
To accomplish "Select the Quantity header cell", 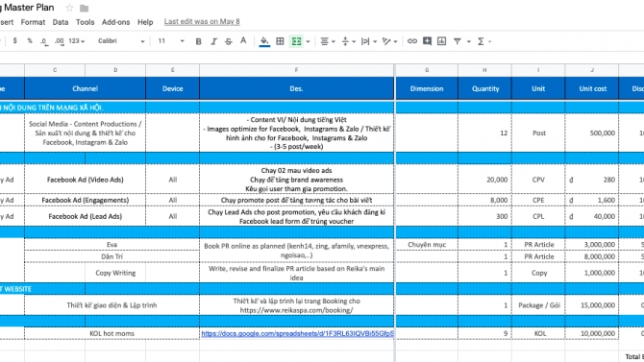I will click(x=485, y=88).
